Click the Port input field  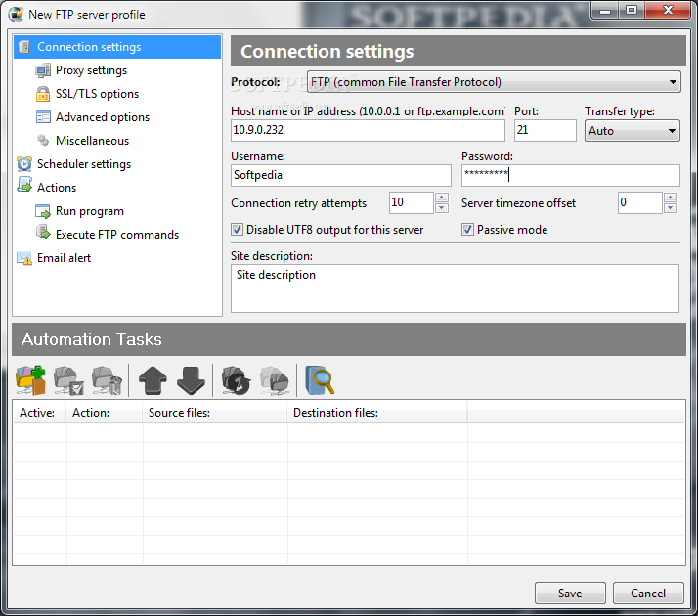pyautogui.click(x=545, y=130)
